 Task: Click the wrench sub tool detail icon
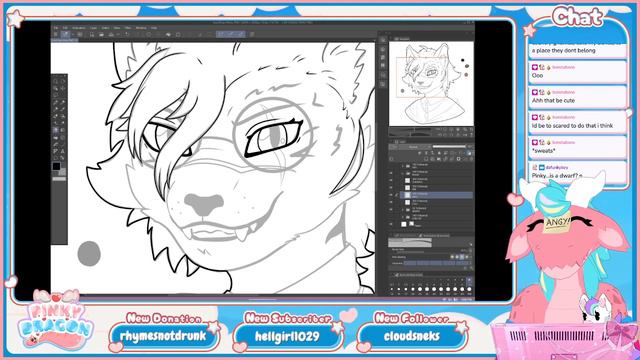pyautogui.click(x=471, y=267)
